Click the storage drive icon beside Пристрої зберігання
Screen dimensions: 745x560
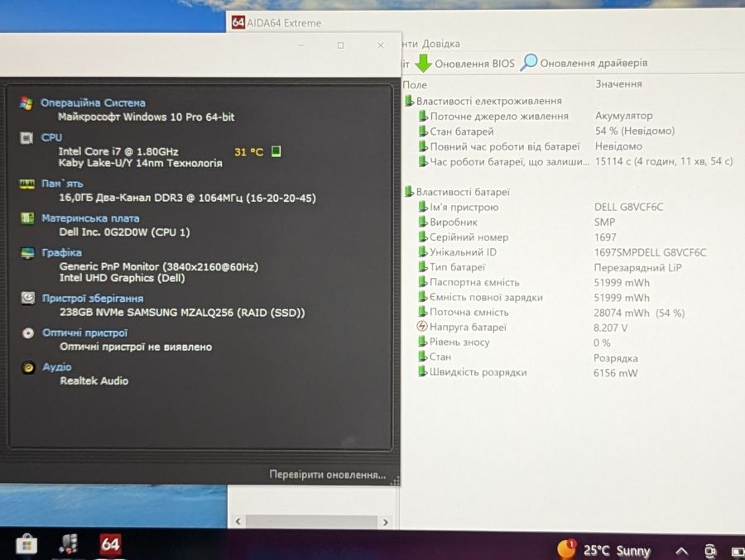tap(28, 299)
